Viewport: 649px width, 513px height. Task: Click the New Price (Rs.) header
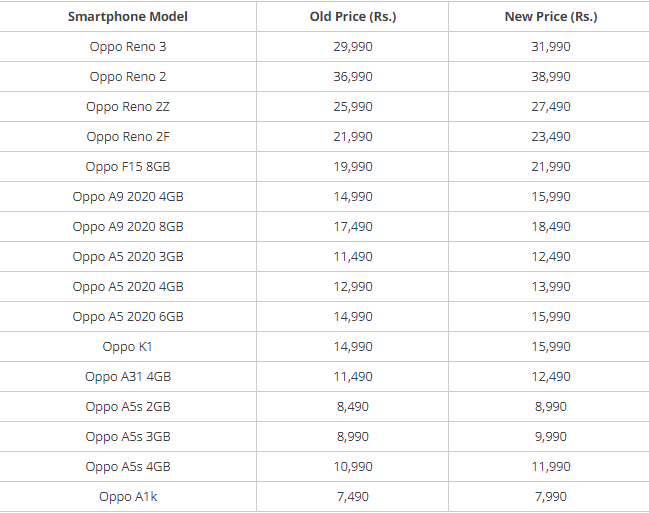pyautogui.click(x=551, y=17)
